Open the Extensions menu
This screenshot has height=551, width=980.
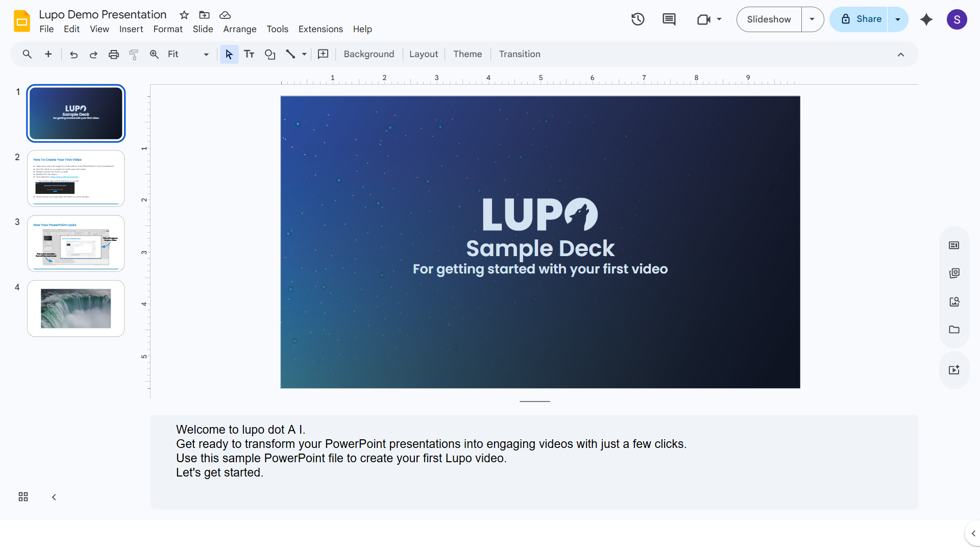(x=321, y=29)
